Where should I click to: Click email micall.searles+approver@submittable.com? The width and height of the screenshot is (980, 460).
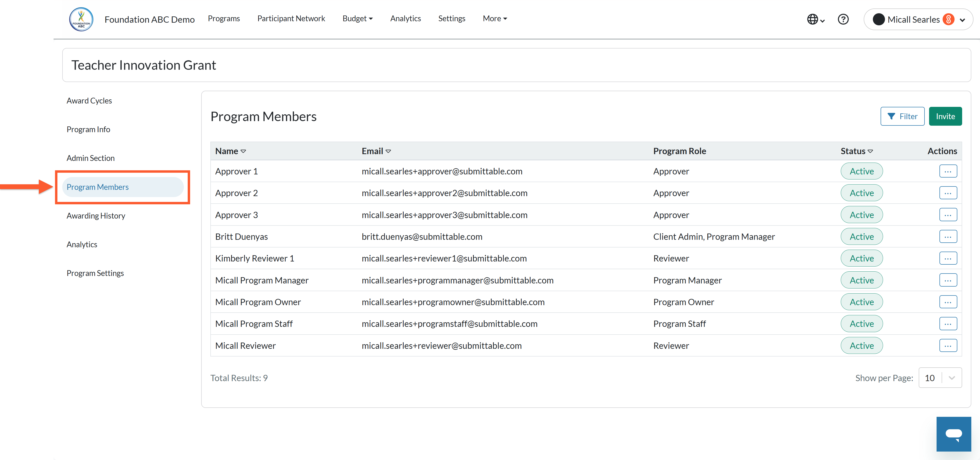click(x=442, y=171)
